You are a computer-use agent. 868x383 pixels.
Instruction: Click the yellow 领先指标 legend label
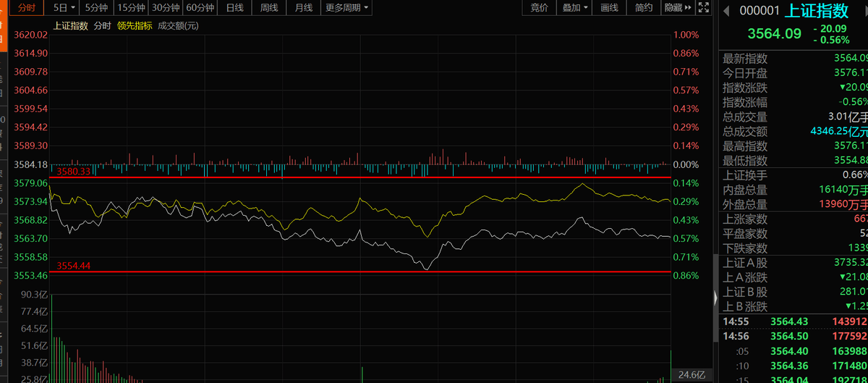(x=135, y=25)
